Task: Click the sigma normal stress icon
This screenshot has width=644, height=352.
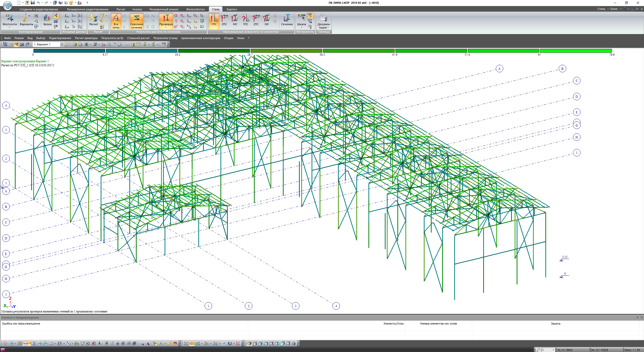Action: [x=176, y=16]
